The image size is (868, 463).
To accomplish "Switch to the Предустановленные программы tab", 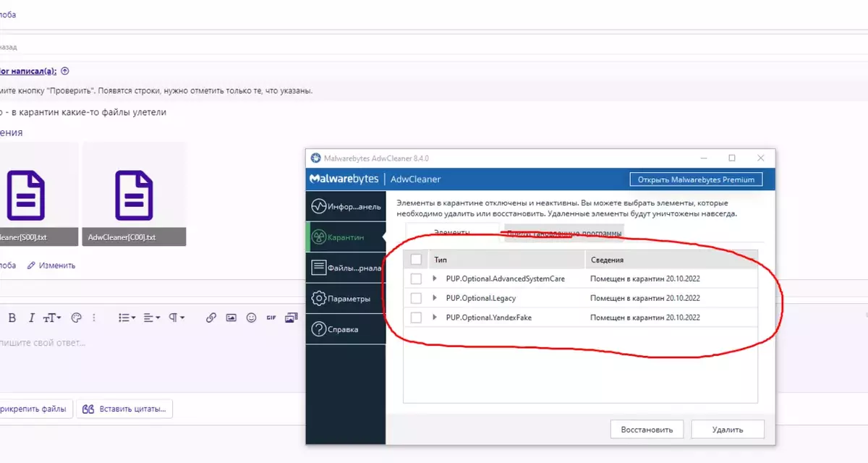I will point(563,232).
